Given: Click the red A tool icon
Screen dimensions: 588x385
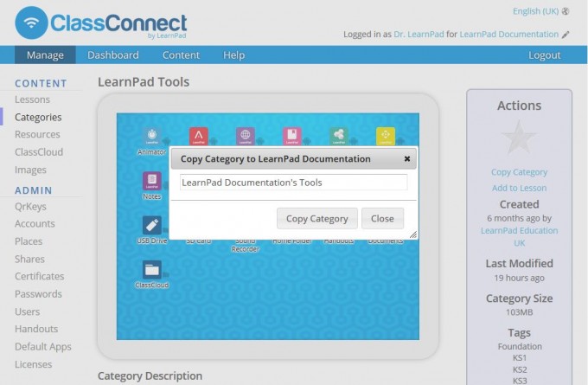Looking at the screenshot, I should pos(199,136).
